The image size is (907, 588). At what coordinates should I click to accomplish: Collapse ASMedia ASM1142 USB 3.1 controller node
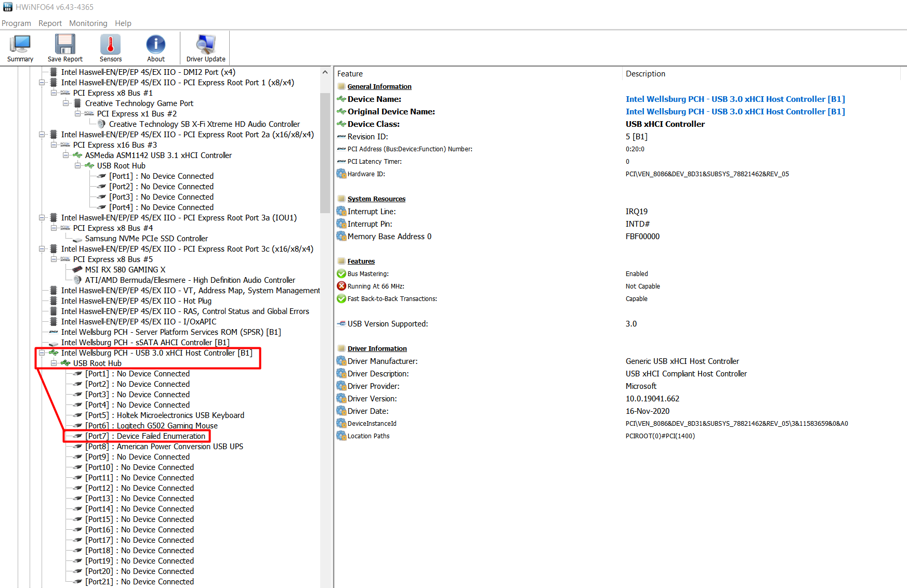pyautogui.click(x=66, y=155)
